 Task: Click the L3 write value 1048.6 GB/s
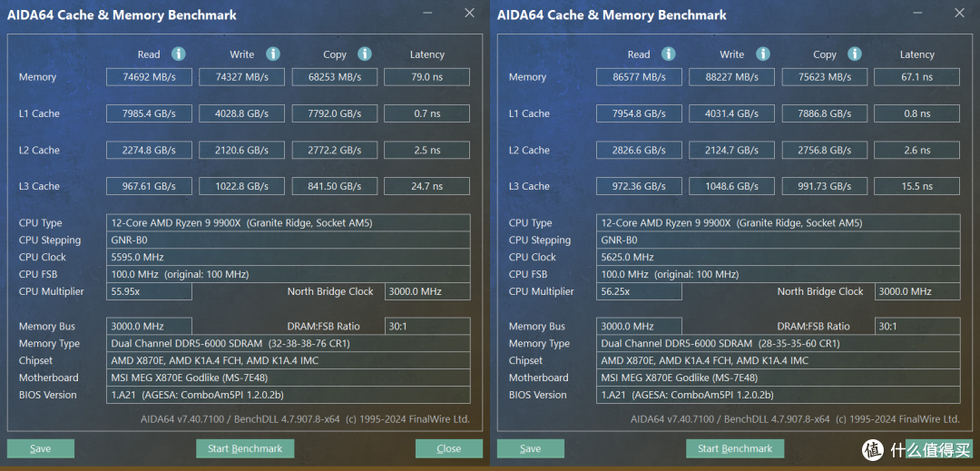(x=731, y=186)
